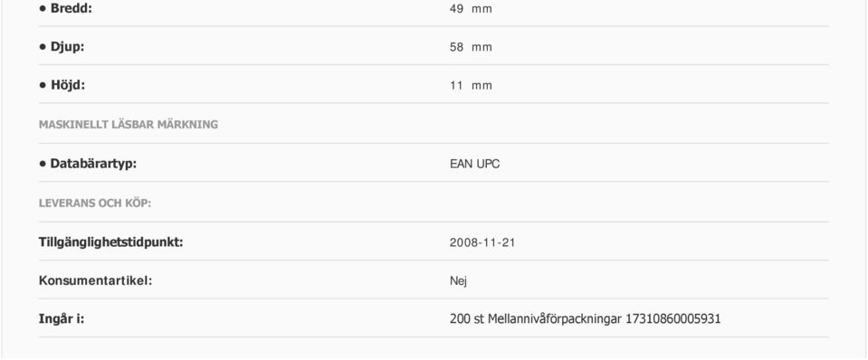Click the Konsumentartikel label

95,280
